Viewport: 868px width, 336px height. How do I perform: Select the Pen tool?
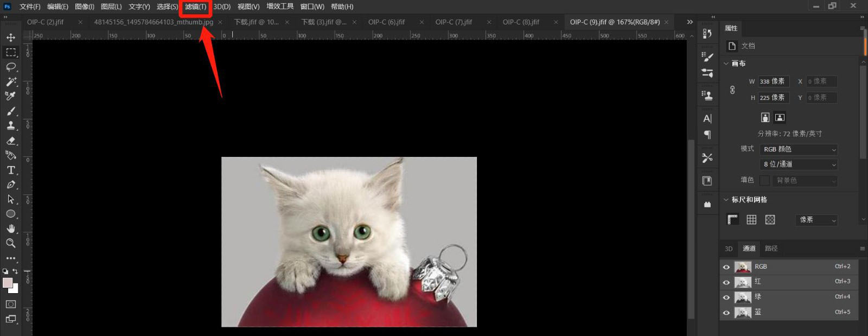tap(10, 185)
